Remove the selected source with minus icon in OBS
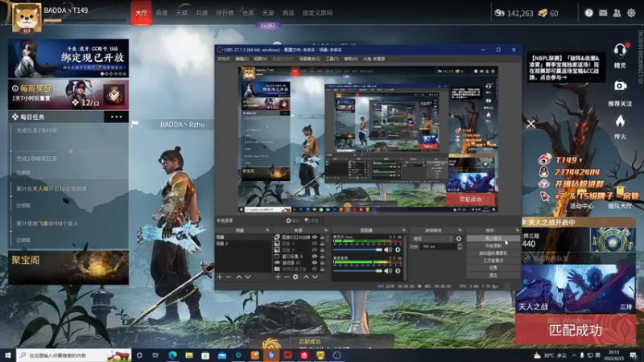 (x=287, y=277)
